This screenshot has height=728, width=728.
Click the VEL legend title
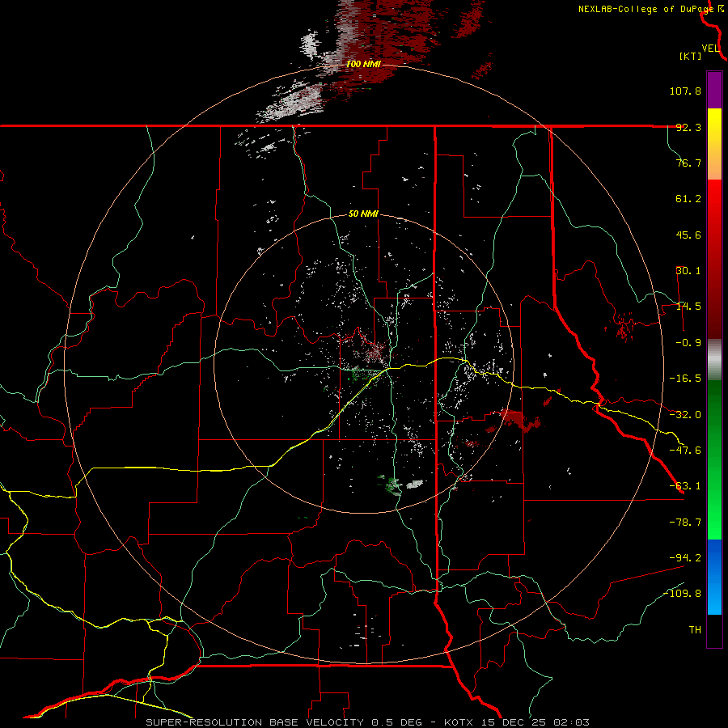[710, 49]
